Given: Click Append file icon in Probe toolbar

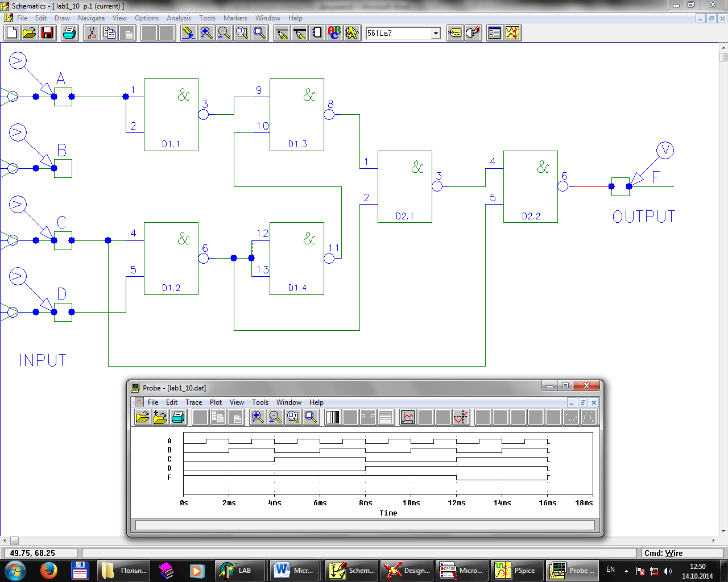Looking at the screenshot, I should [x=160, y=417].
